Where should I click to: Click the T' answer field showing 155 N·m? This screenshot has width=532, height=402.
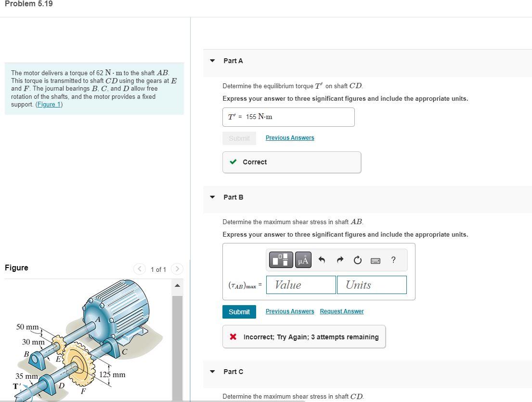click(288, 117)
